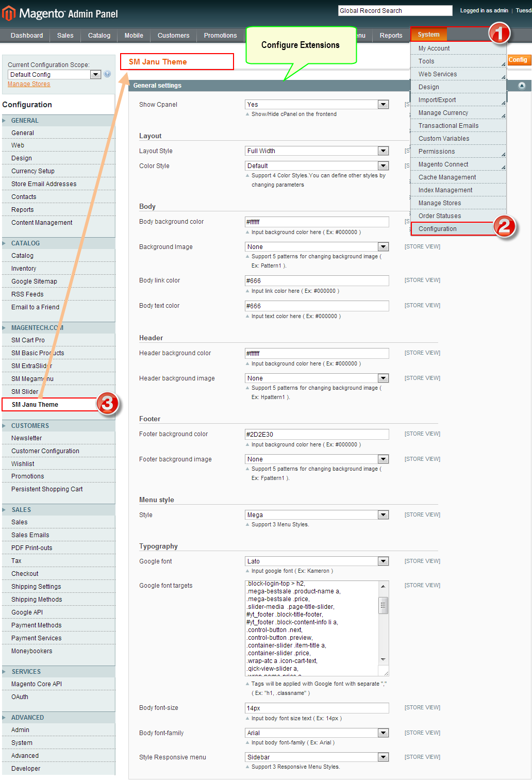Click the Google font targets scrollbar up arrow
Image resolution: width=532 pixels, height=780 pixels.
[x=383, y=586]
